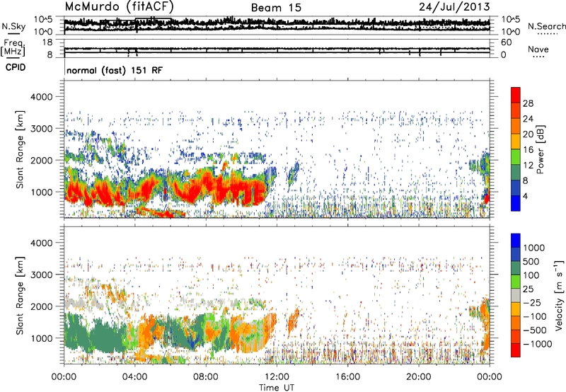Click the power panel 'Slant Range [km]' label

[20, 149]
